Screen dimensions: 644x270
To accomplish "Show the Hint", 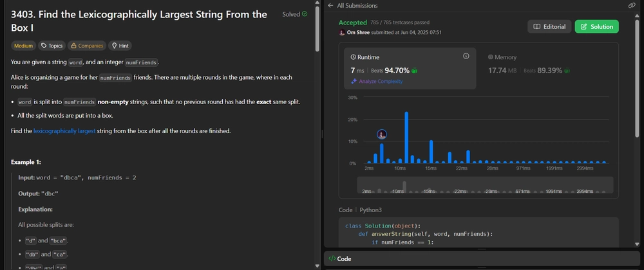I will (120, 46).
